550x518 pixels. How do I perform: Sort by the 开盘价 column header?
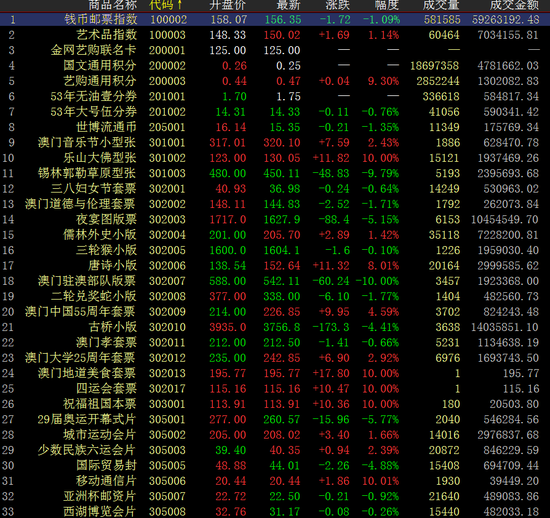tap(227, 5)
